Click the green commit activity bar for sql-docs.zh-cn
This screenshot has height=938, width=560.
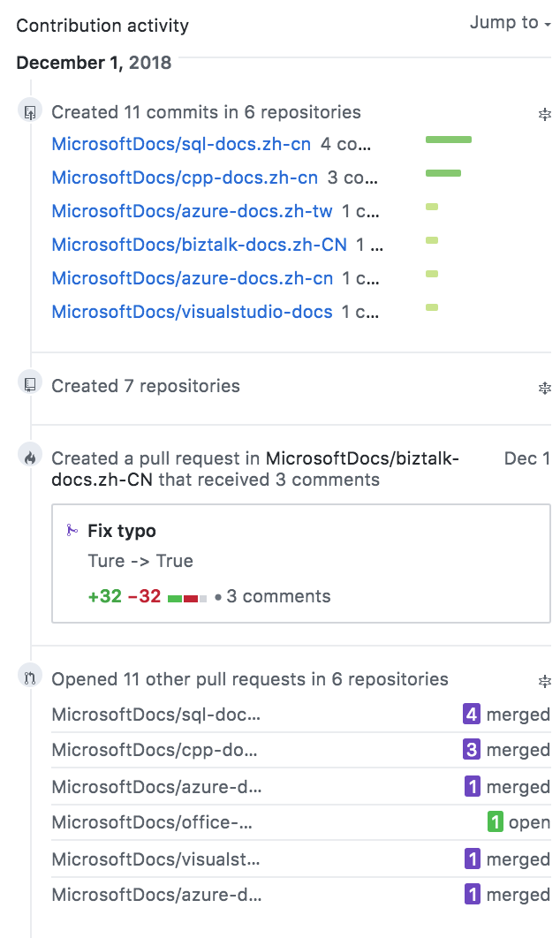449,140
